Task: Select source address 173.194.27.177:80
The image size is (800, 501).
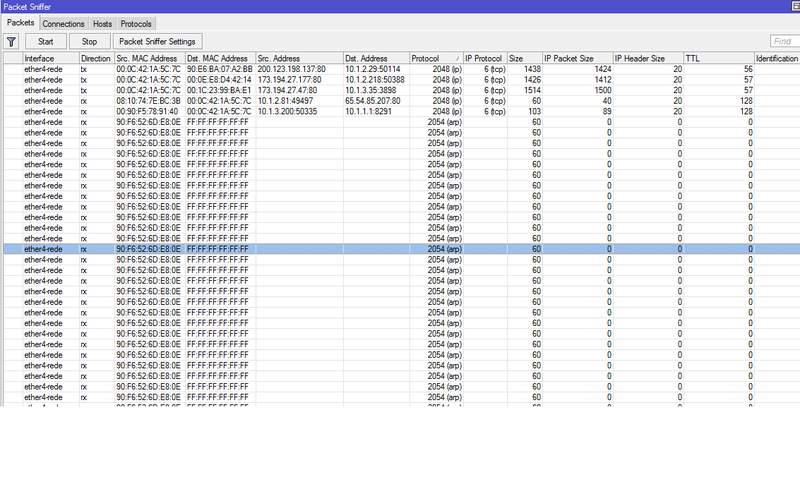Action: (289, 80)
